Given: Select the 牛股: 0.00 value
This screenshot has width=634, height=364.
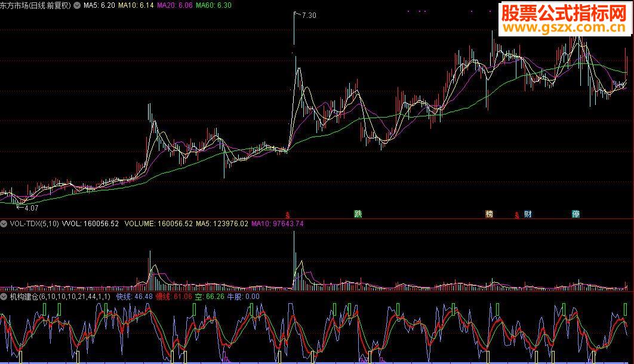Looking at the screenshot, I should pyautogui.click(x=243, y=297).
